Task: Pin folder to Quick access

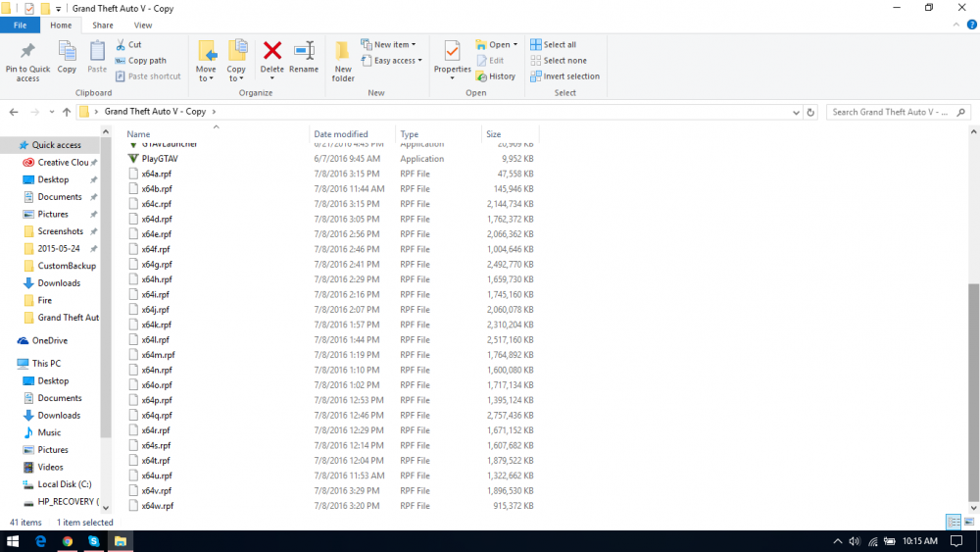Action: 27,61
